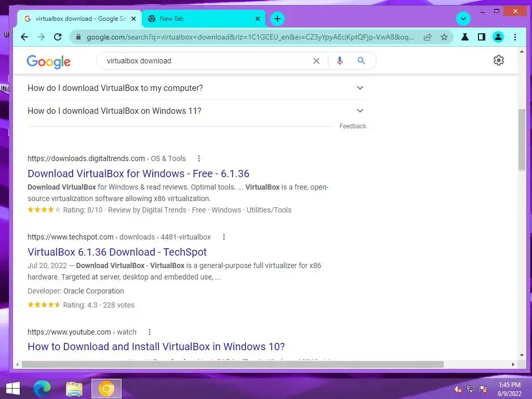
Task: Expand 'download VirtualBox to my computer' question
Action: pos(196,88)
